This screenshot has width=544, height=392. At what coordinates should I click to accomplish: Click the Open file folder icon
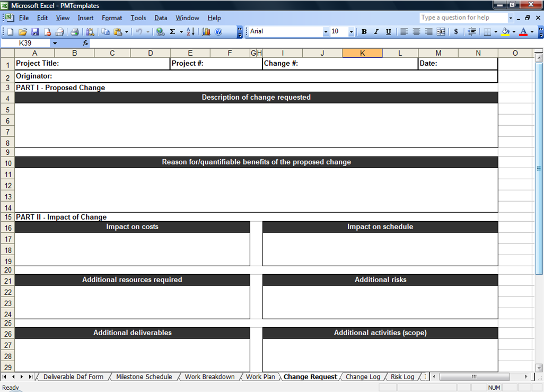click(x=23, y=32)
